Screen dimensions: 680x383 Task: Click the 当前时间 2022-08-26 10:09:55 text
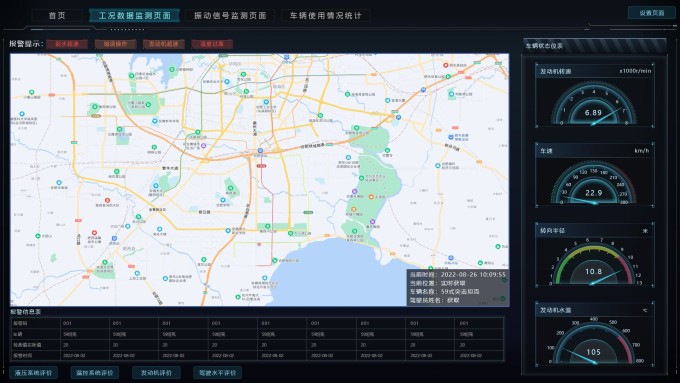point(458,275)
